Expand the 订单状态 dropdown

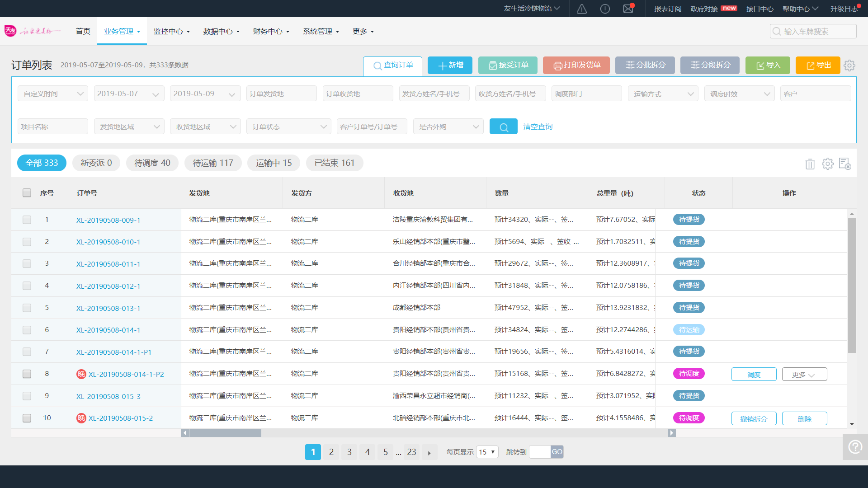coord(288,127)
